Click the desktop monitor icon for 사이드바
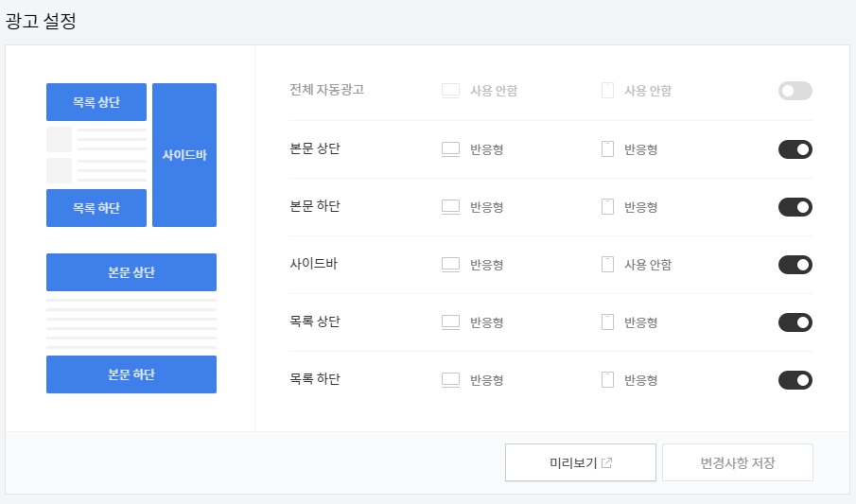The height and width of the screenshot is (504, 856). coord(450,265)
